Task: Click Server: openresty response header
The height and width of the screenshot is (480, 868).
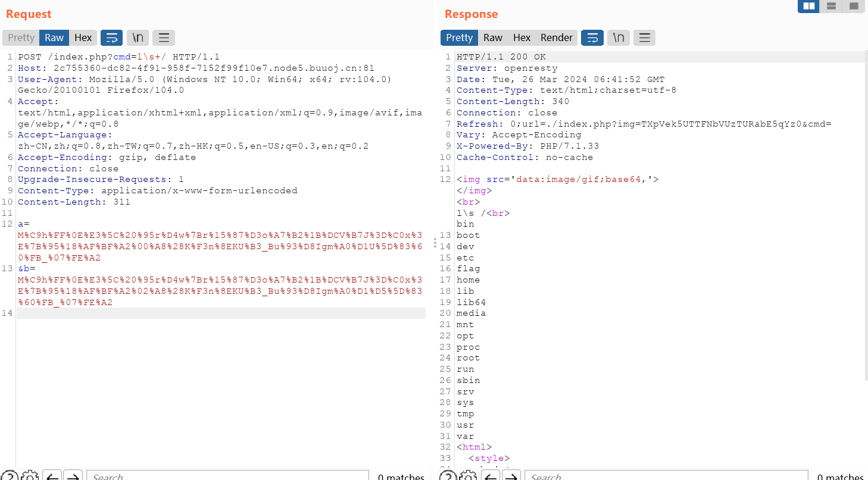Action: coord(507,68)
